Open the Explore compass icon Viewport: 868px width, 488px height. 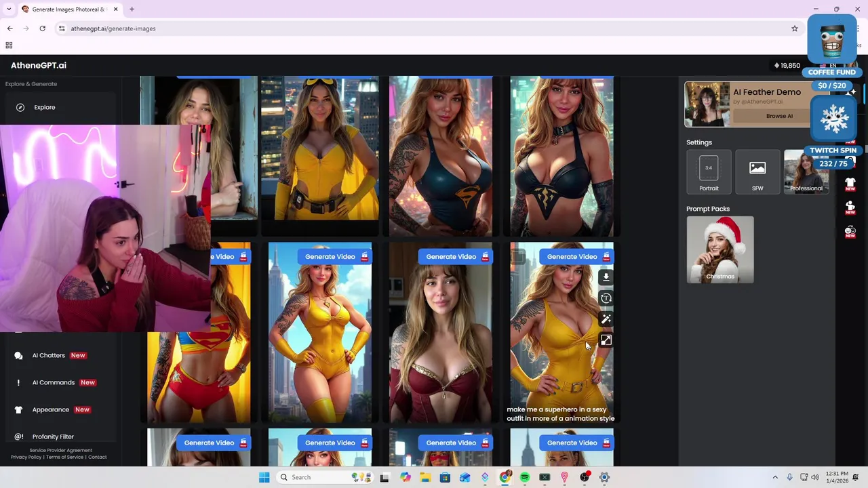[x=20, y=107]
